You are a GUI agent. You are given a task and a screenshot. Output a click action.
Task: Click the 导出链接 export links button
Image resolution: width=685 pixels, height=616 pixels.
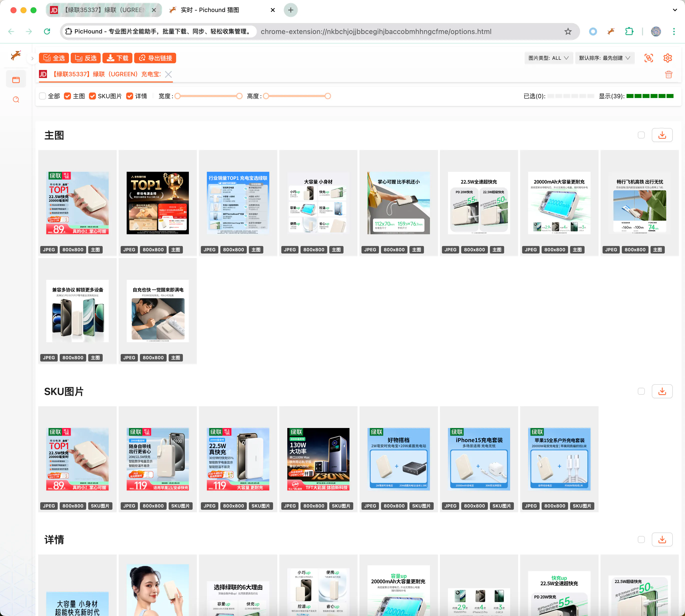tap(155, 58)
